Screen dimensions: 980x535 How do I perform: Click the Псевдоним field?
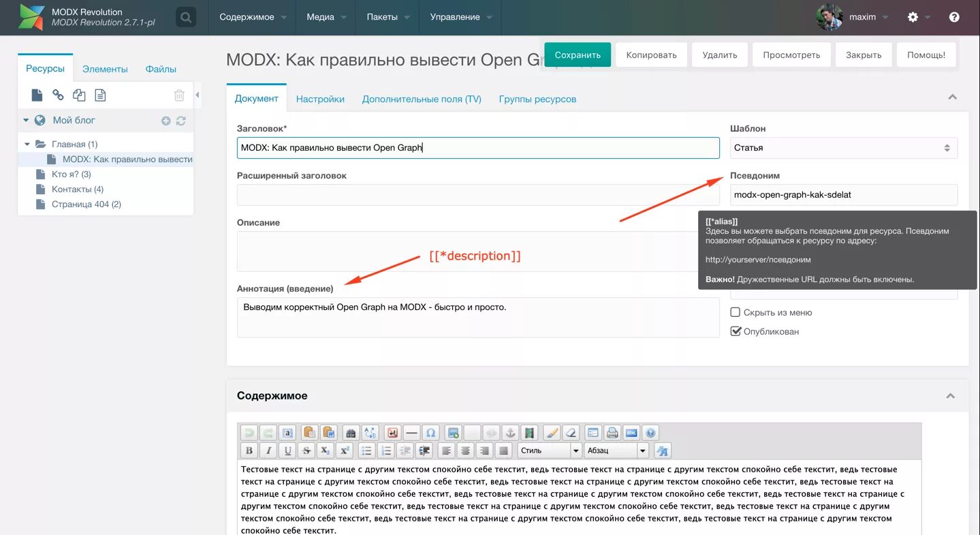[844, 195]
